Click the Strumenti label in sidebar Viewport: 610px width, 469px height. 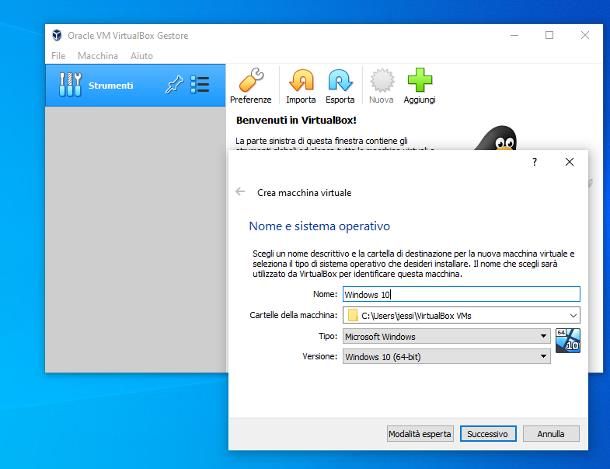[111, 85]
